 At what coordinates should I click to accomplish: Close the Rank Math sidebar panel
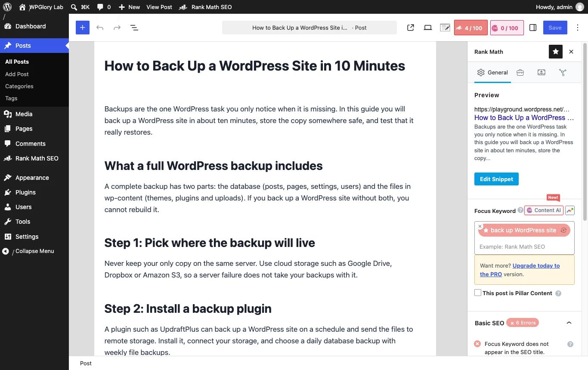tap(571, 52)
